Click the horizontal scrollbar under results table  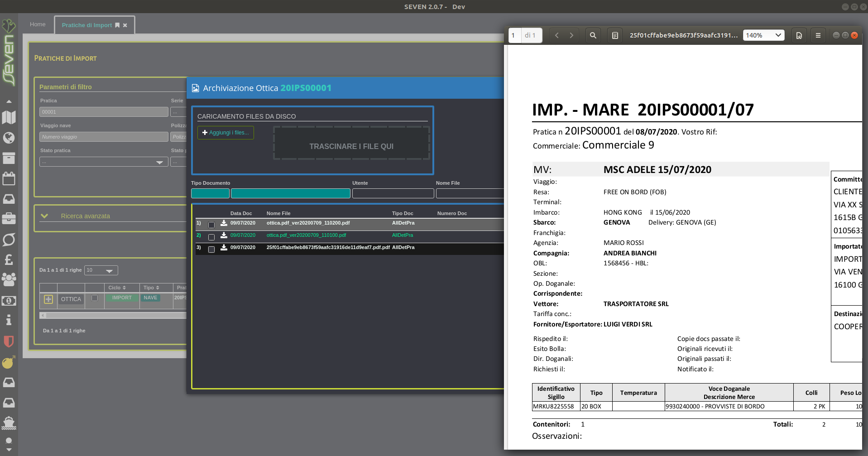coord(113,316)
